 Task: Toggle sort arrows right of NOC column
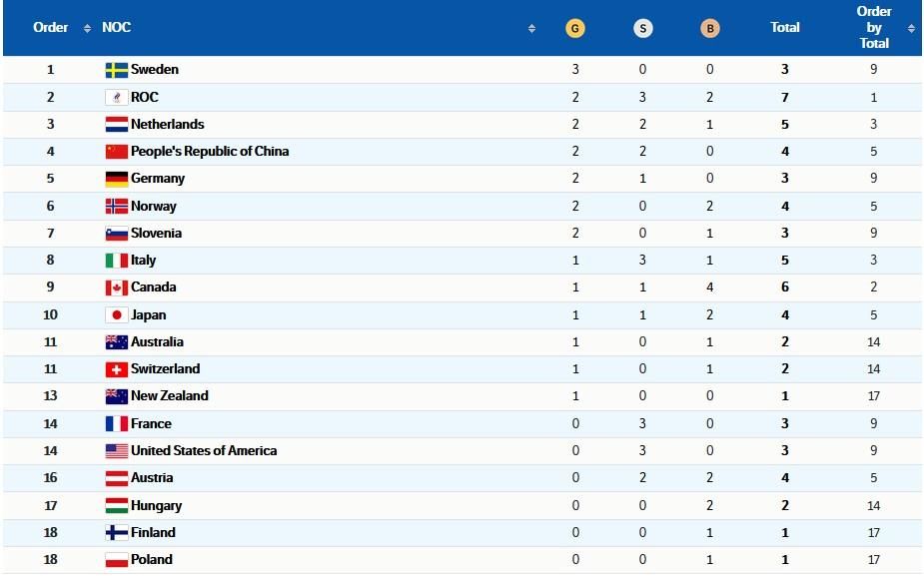point(531,28)
